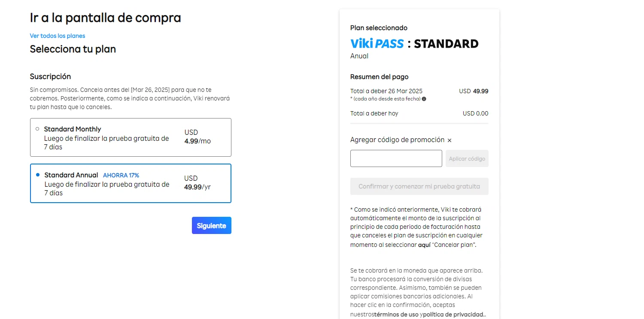Click the USD 4.99/mo monthly price
The image size is (644, 319).
[197, 137]
